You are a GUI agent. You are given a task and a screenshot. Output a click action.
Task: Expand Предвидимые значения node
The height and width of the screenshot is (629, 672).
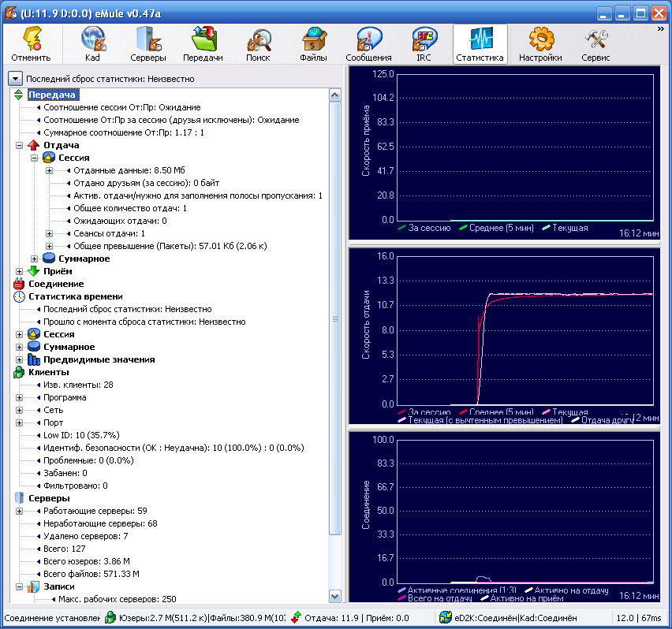tap(19, 359)
